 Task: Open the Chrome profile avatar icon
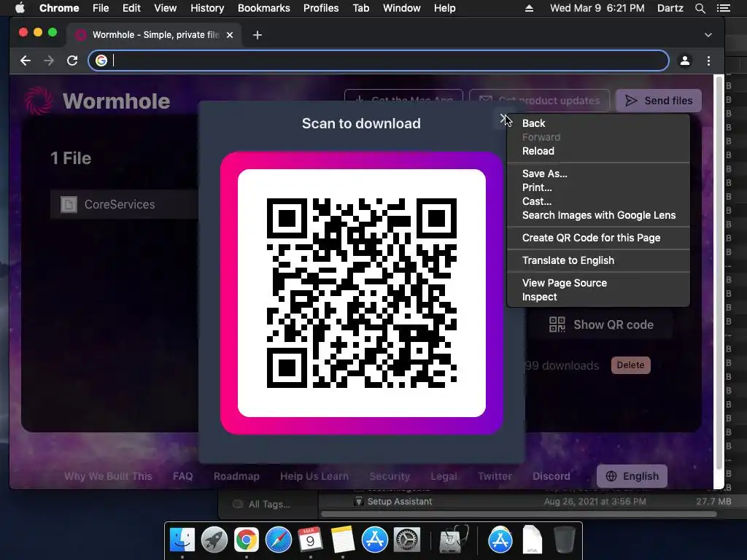[x=685, y=61]
